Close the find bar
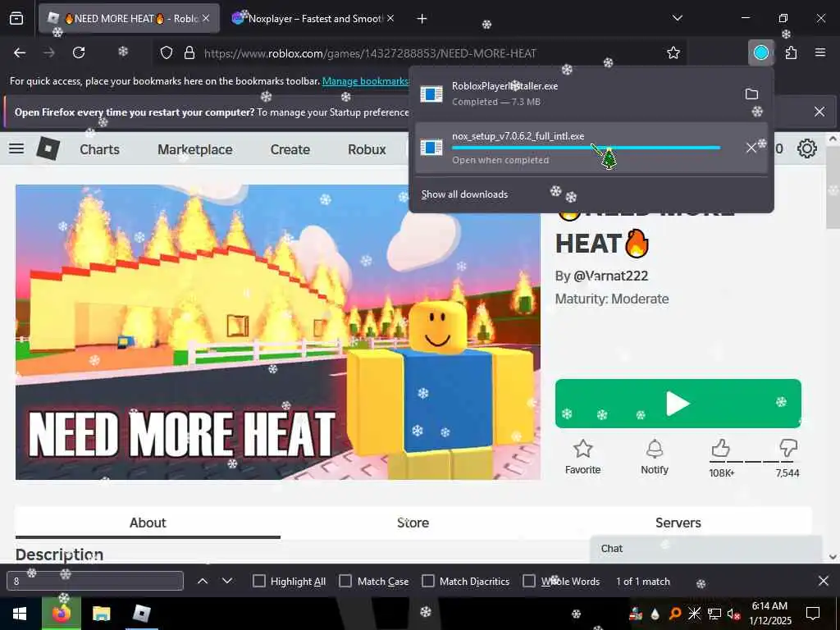 click(824, 581)
